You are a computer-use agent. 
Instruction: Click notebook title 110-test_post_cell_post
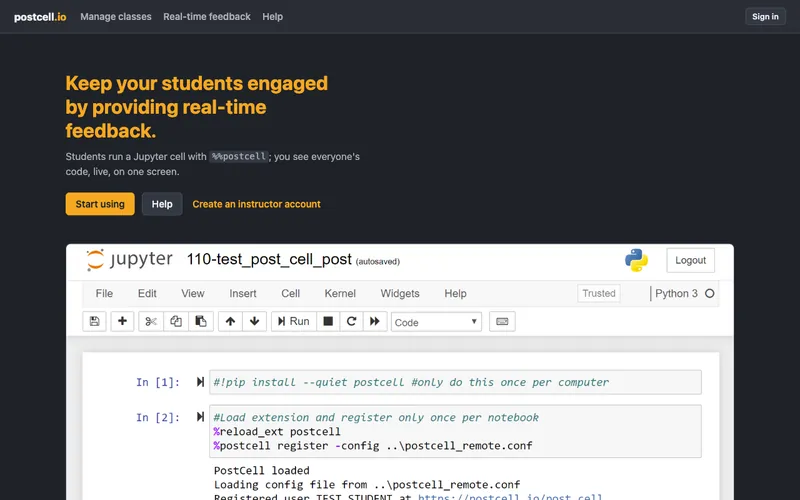click(269, 260)
